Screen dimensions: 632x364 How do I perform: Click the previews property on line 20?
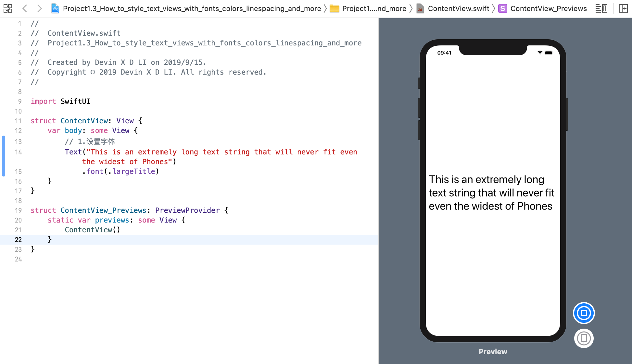[x=112, y=220]
